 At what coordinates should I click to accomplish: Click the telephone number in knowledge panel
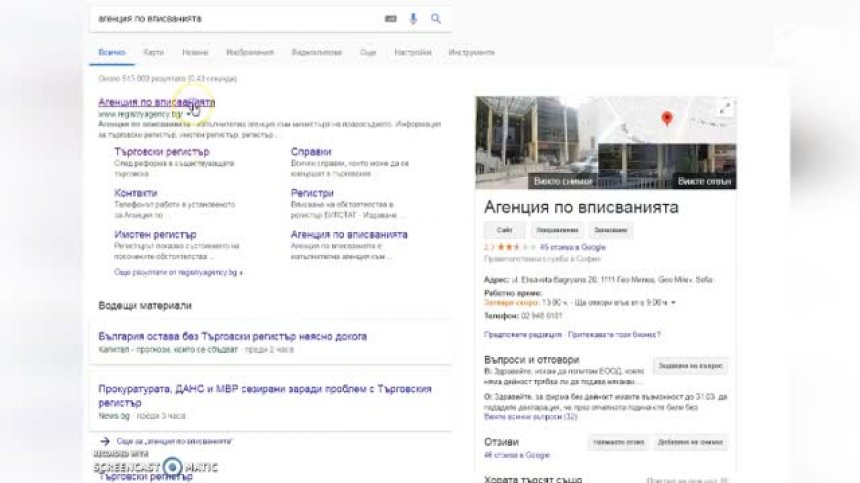pyautogui.click(x=541, y=316)
